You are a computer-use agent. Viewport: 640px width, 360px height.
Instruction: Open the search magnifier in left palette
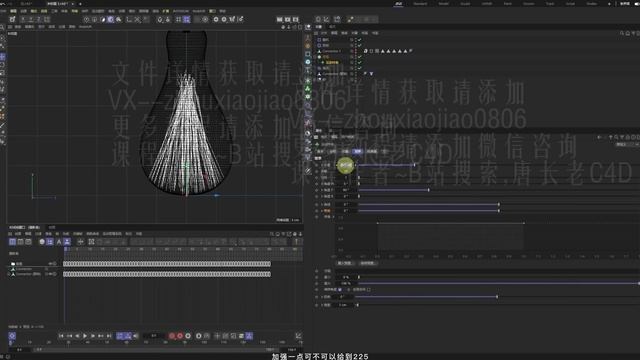pyautogui.click(x=2, y=27)
